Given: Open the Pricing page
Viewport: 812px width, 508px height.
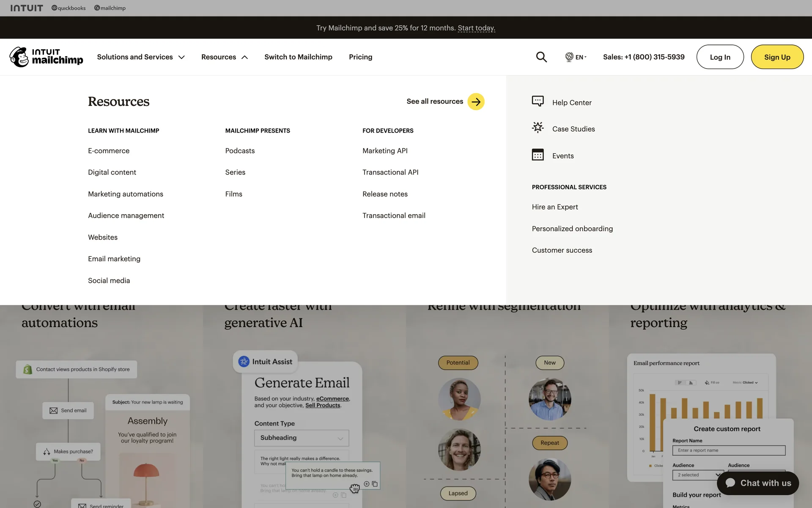Looking at the screenshot, I should (x=360, y=57).
